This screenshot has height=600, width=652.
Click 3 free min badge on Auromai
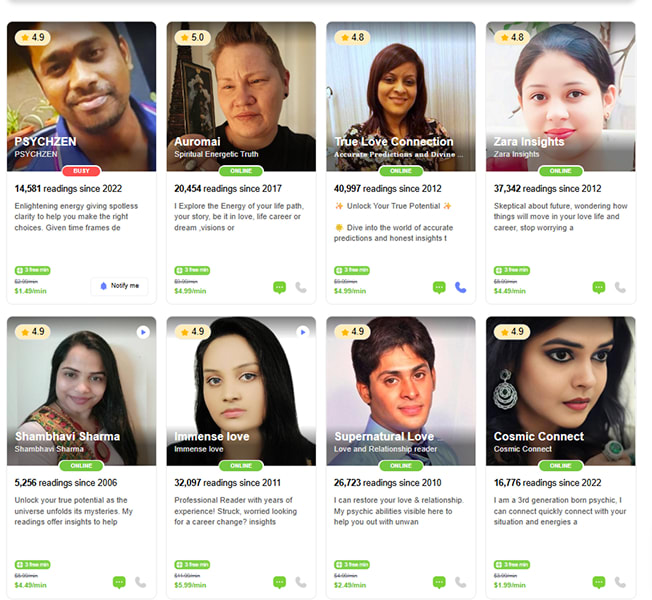click(192, 270)
